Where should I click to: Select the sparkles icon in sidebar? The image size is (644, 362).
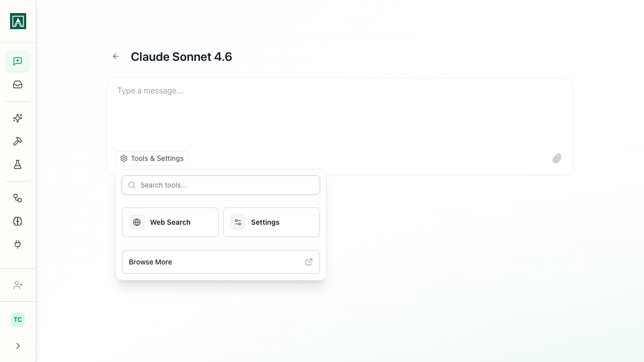click(18, 118)
